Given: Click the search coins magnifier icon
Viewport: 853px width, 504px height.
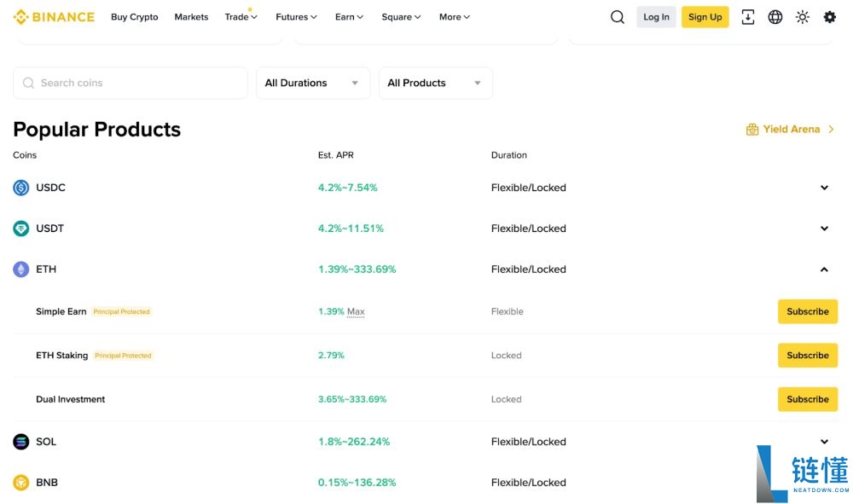Looking at the screenshot, I should tap(28, 83).
